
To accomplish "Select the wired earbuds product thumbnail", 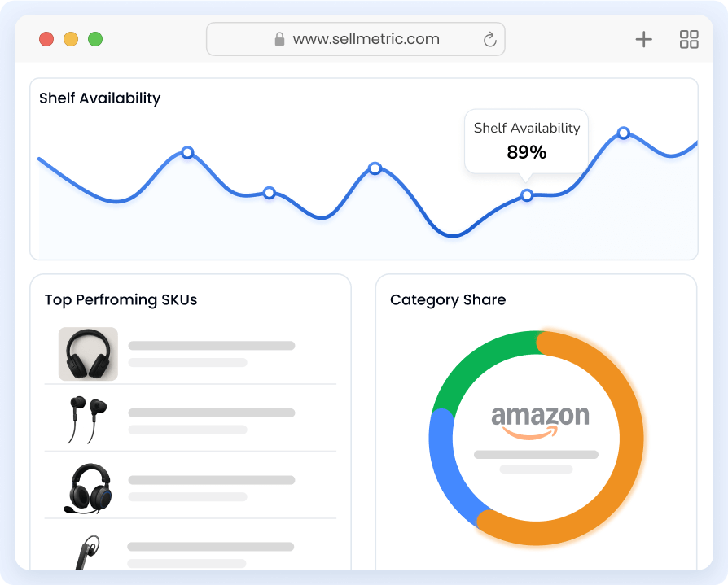I will (x=86, y=418).
